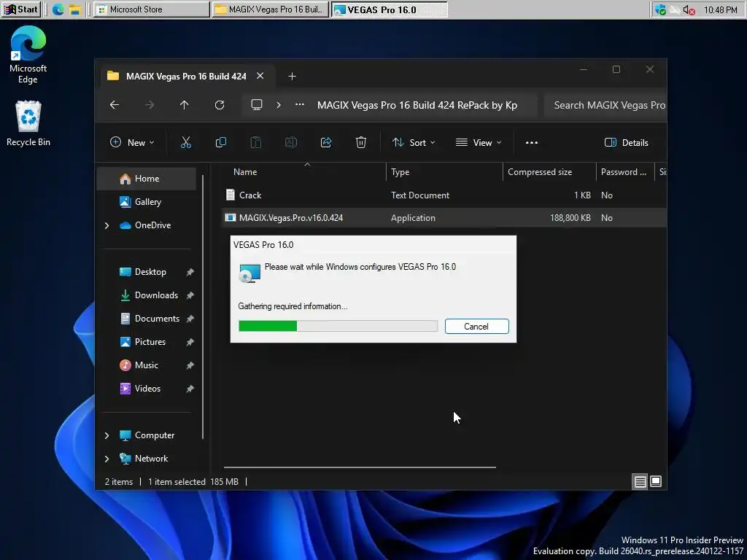Add a new Explorer tab
This screenshot has height=560, width=747.
point(292,76)
